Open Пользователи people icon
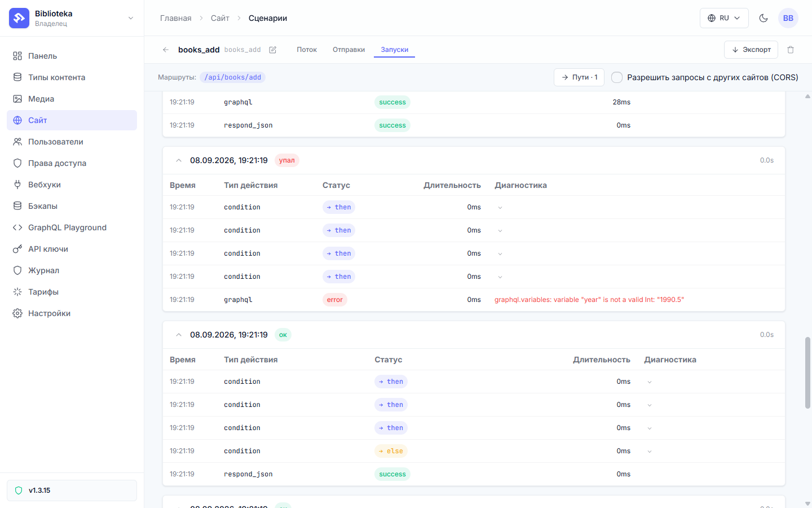This screenshot has height=508, width=812. pos(17,142)
